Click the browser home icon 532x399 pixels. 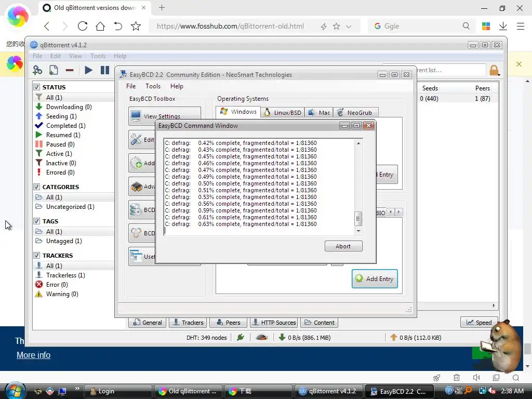(100, 26)
